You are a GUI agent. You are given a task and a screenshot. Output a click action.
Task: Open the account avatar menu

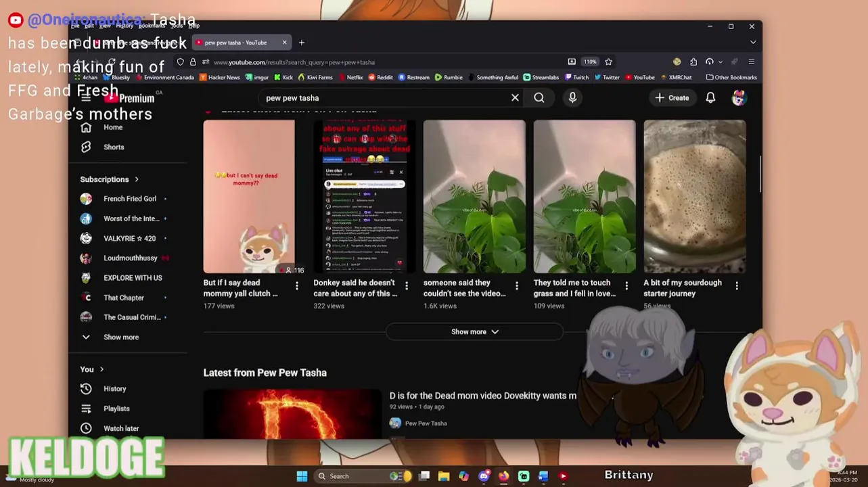click(739, 97)
